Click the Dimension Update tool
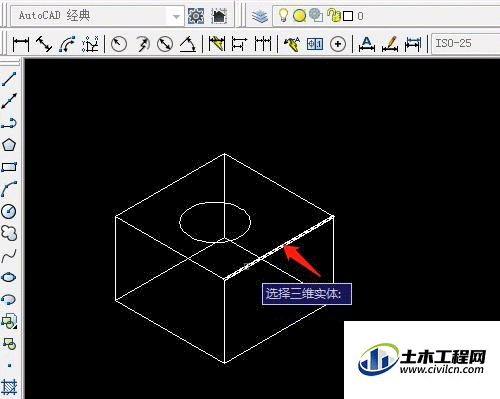 tap(413, 44)
